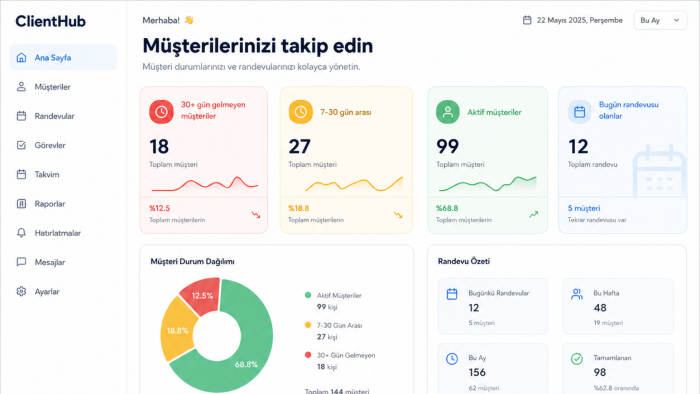Click the red clock icon on 30+ gün card
Viewport: 700px width, 394px height.
(x=161, y=112)
